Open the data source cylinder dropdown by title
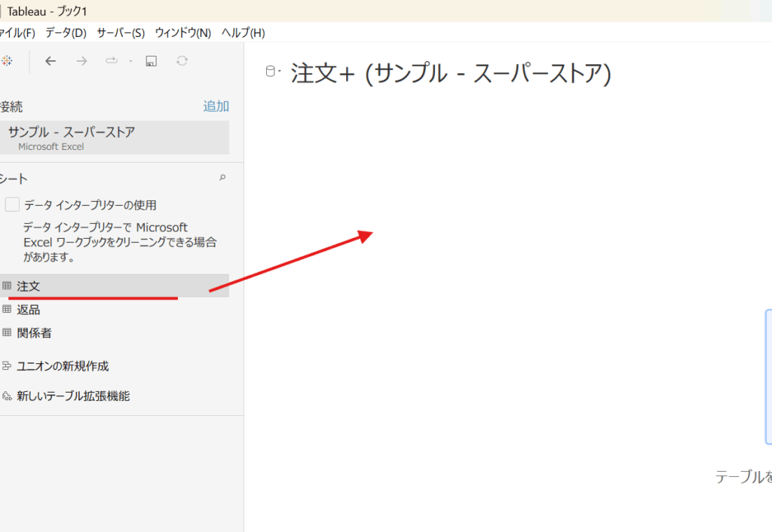 pos(272,72)
